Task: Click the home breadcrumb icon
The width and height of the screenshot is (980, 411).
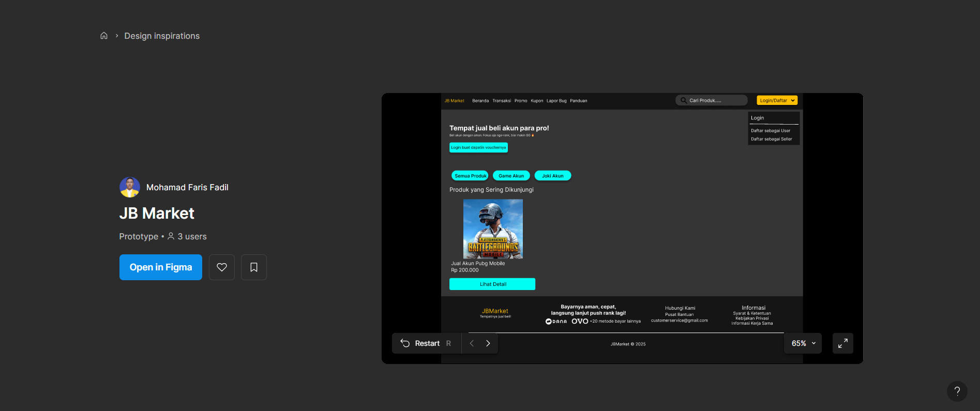Action: pyautogui.click(x=104, y=36)
